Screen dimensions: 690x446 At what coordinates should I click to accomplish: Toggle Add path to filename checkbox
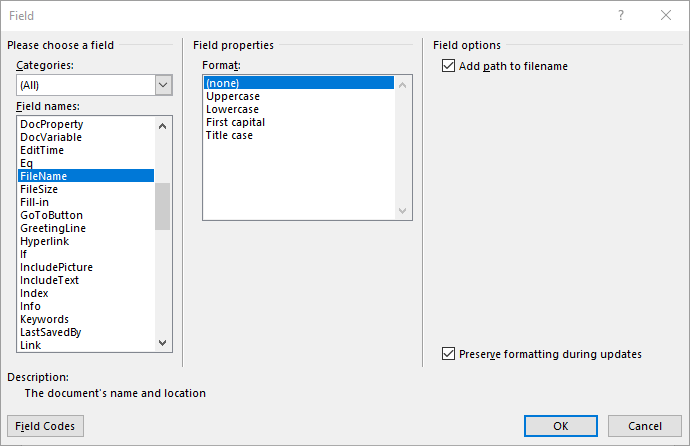point(448,66)
